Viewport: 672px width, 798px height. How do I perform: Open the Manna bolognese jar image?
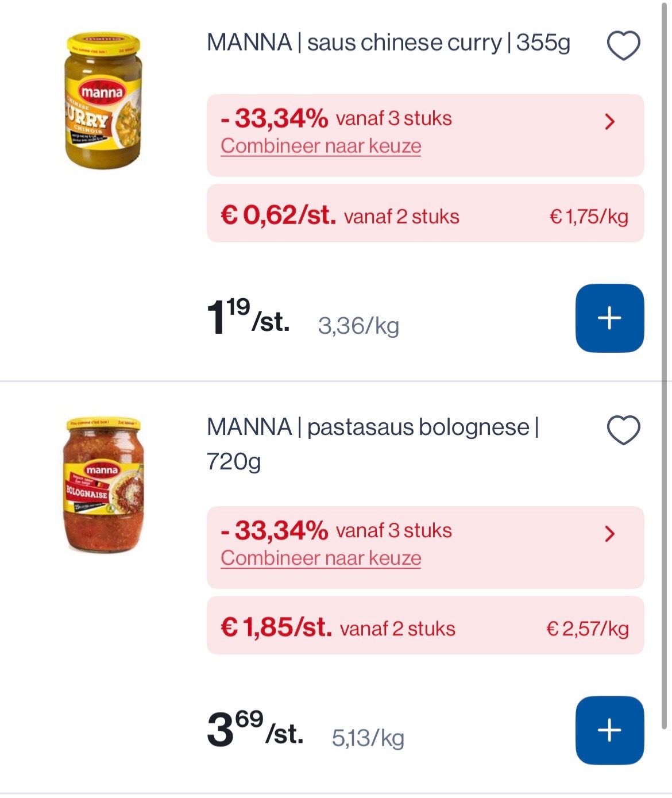coord(103,485)
